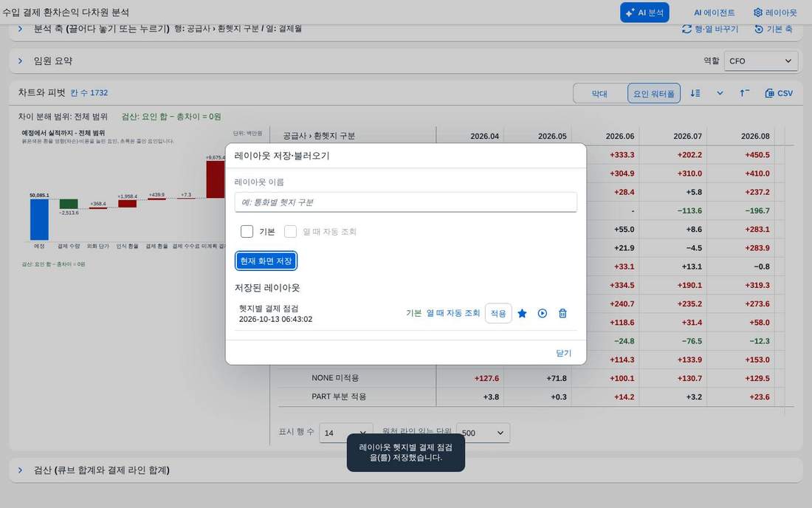This screenshot has height=508, width=812.
Task: Click the sort descending icon
Action: click(x=695, y=93)
